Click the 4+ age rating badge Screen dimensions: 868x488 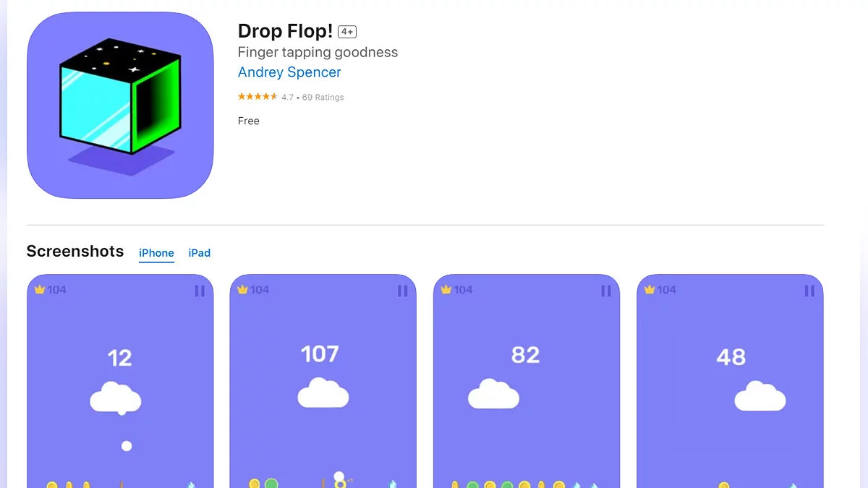pos(347,32)
